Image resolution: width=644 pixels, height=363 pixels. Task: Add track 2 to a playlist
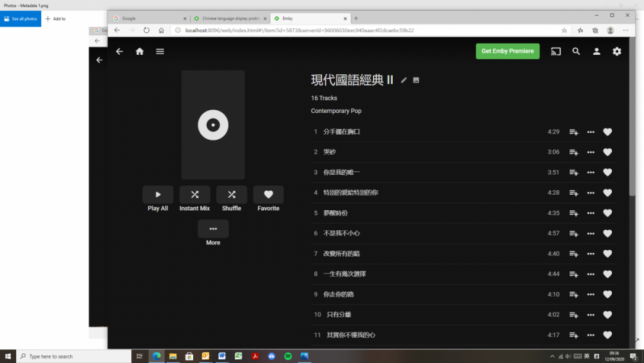[574, 152]
